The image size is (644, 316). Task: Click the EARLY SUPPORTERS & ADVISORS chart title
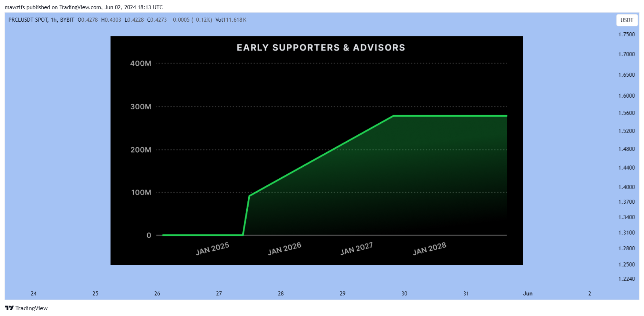coord(321,48)
